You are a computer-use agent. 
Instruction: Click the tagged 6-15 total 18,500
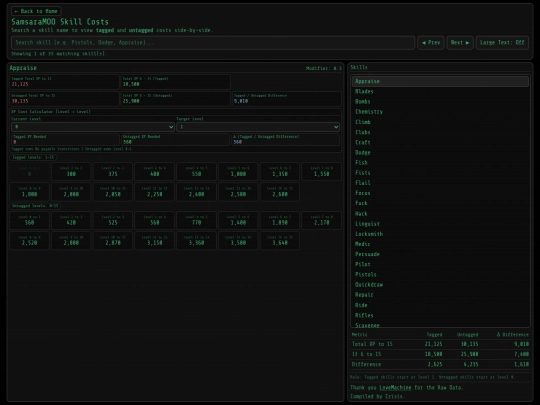click(131, 84)
